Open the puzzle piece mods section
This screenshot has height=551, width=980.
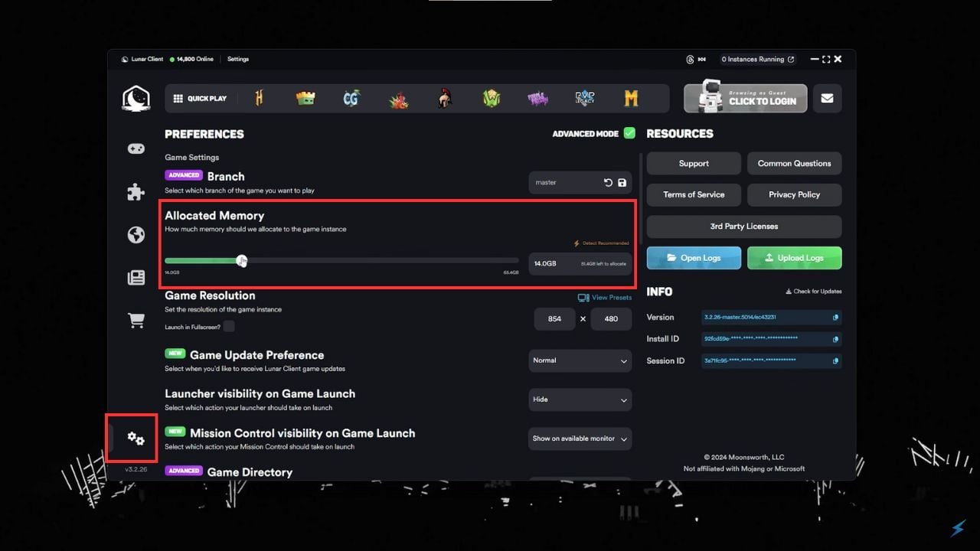tap(136, 192)
